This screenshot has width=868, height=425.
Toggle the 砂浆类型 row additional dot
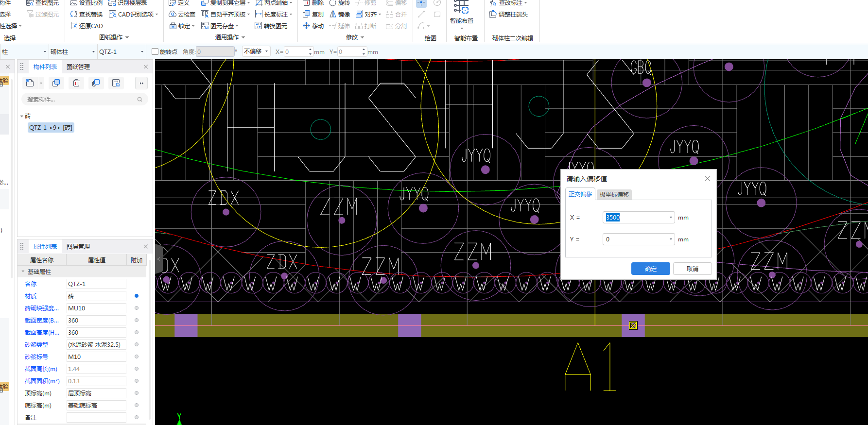click(x=137, y=344)
